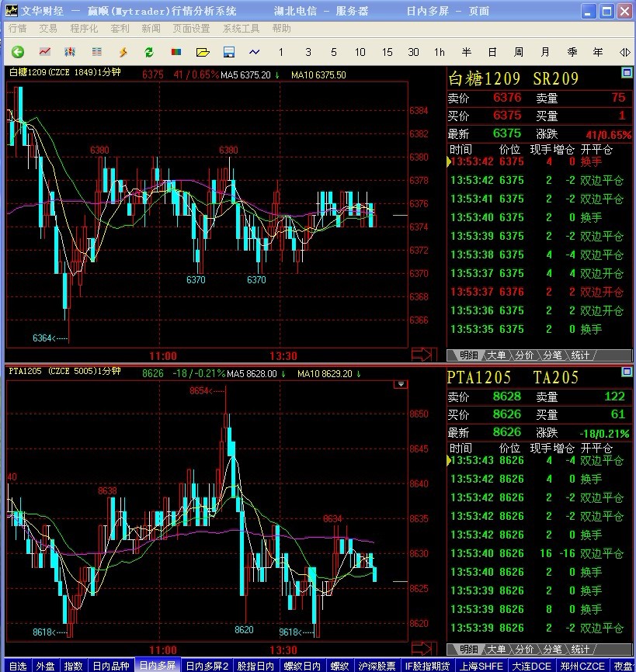Click the red line chart toolbar icon
Image resolution: width=636 pixels, height=672 pixels.
(x=45, y=52)
